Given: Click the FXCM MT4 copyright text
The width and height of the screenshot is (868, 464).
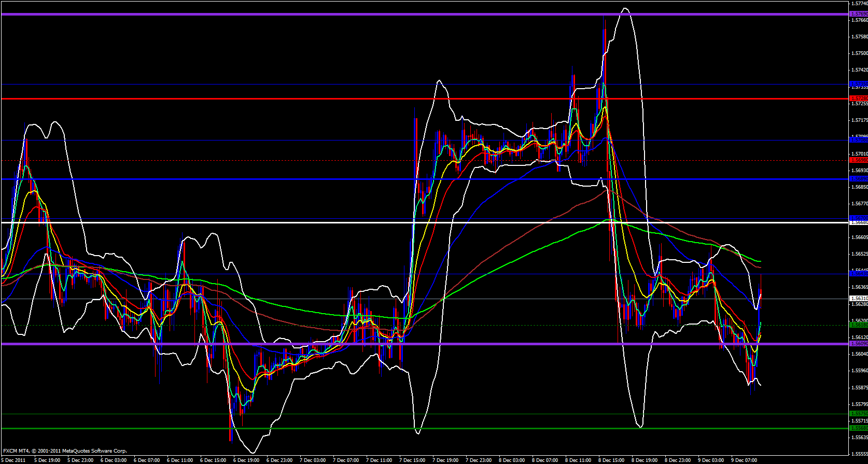Looking at the screenshot, I should tap(65, 451).
